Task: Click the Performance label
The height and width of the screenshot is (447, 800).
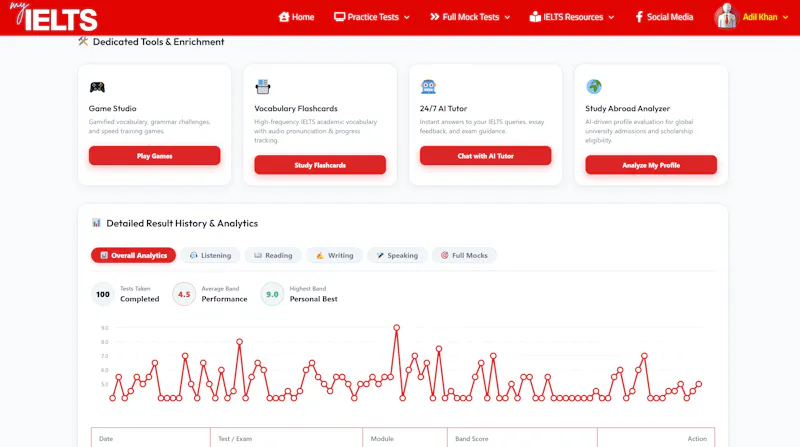Action: pyautogui.click(x=224, y=299)
